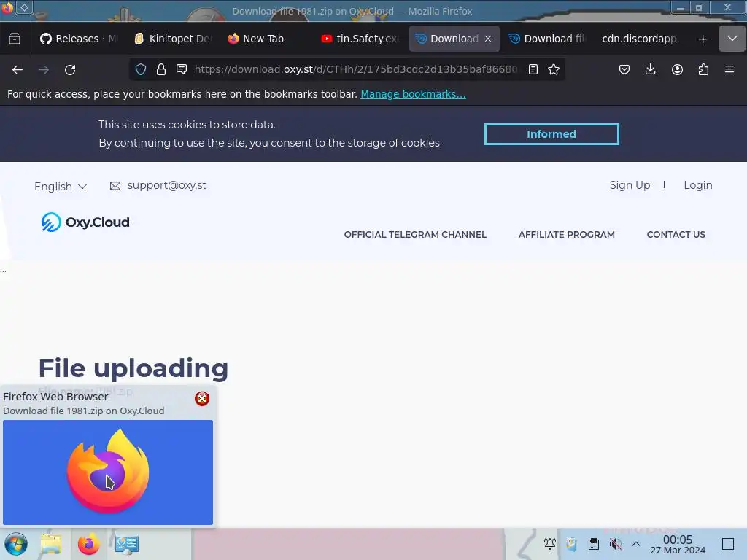This screenshot has width=747, height=560.
Task: Open Manage bookmarks link
Action: click(413, 94)
